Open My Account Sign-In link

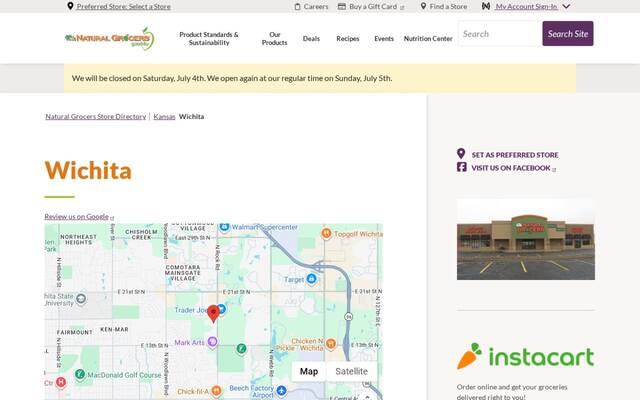pos(527,7)
